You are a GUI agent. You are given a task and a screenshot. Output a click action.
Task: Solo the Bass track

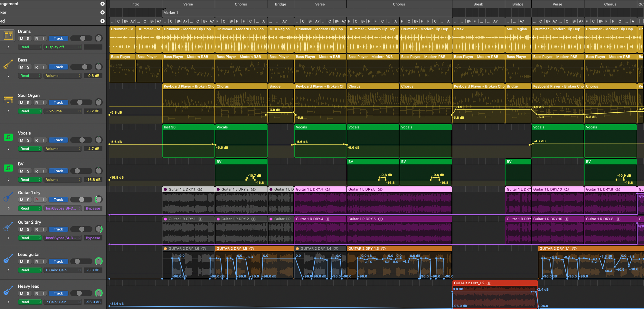coord(28,67)
